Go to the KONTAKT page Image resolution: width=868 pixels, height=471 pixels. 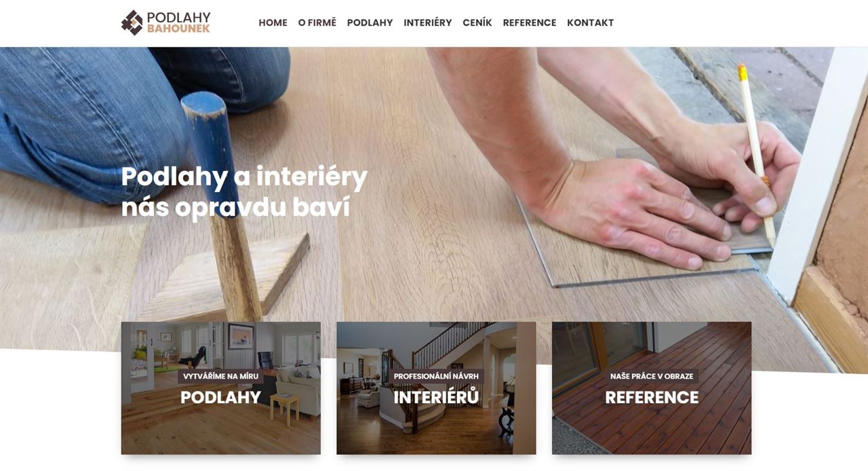tap(591, 22)
